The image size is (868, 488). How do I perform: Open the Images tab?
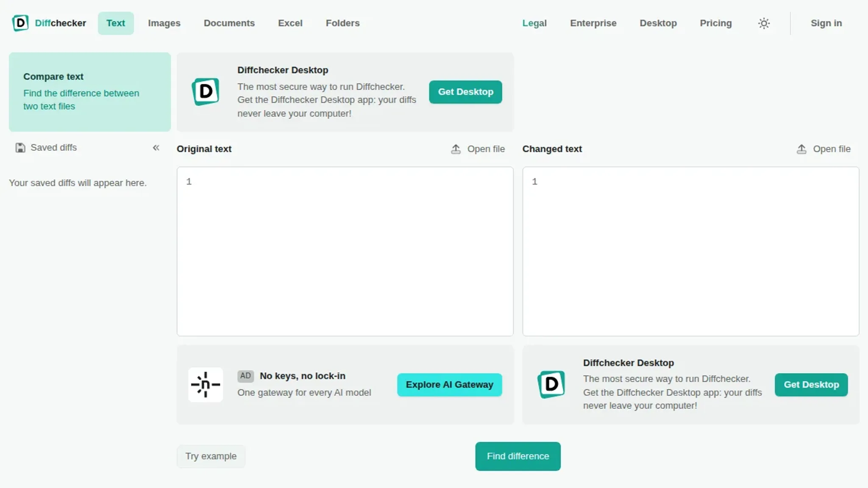(x=164, y=23)
